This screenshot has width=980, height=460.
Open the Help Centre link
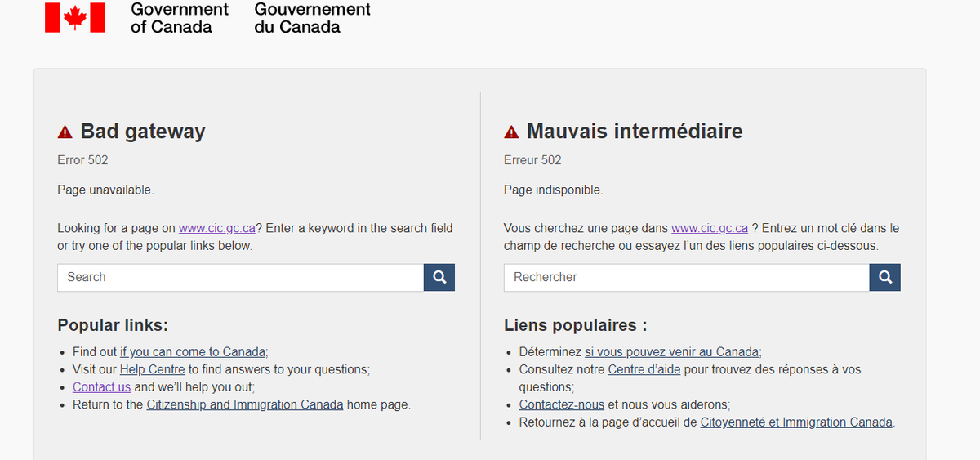153,369
